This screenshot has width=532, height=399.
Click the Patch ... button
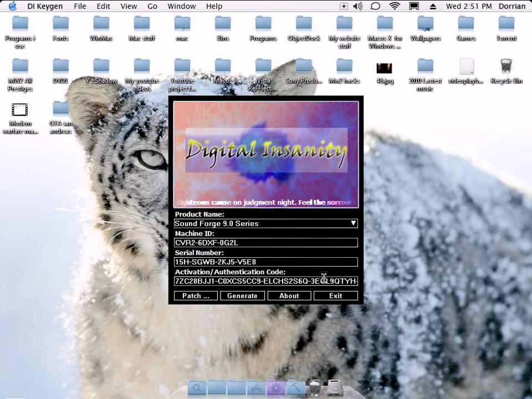tap(196, 296)
